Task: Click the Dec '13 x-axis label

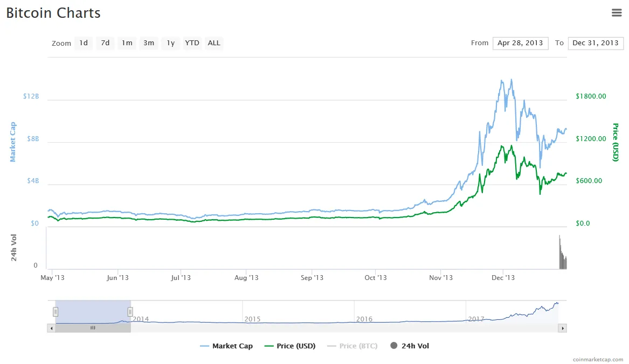Action: (503, 278)
